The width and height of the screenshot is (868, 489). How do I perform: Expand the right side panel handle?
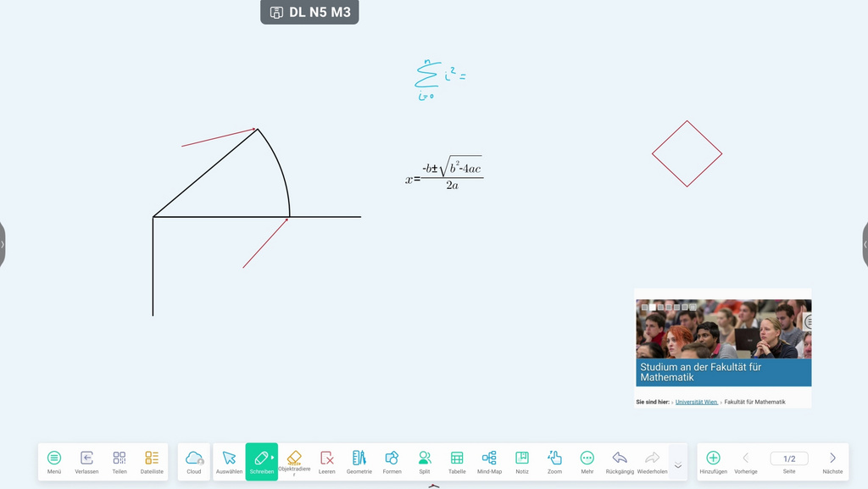point(865,244)
